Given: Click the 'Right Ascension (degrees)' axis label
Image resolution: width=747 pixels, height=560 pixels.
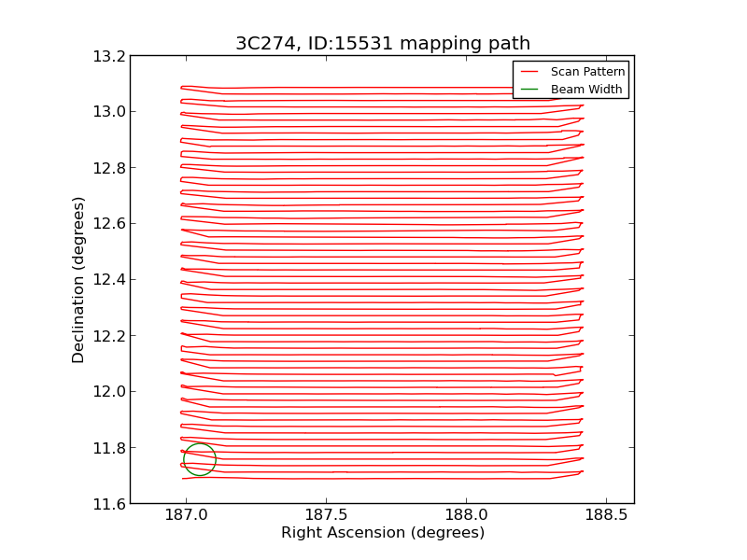Looking at the screenshot, I should coord(383,532).
